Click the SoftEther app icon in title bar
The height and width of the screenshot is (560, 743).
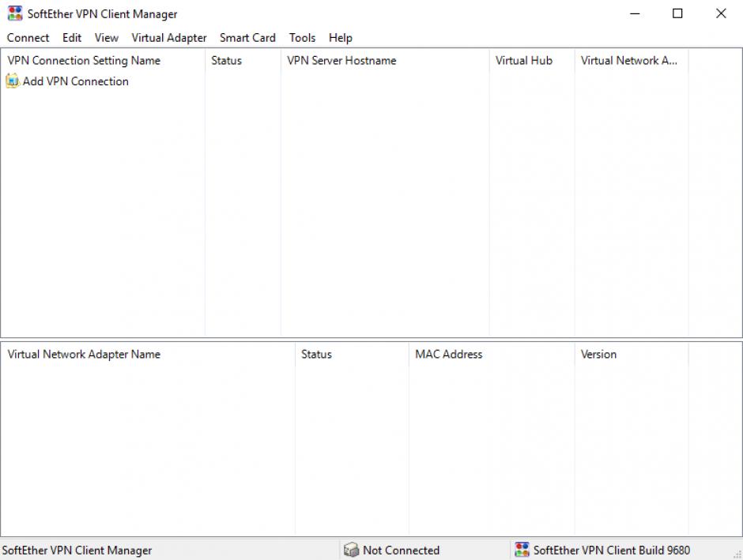[x=15, y=13]
